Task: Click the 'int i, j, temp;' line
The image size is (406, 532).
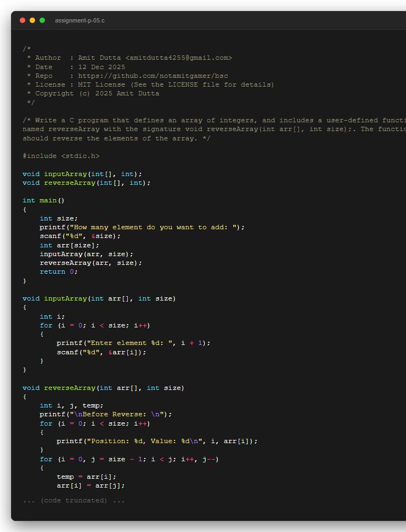Action: [72, 405]
